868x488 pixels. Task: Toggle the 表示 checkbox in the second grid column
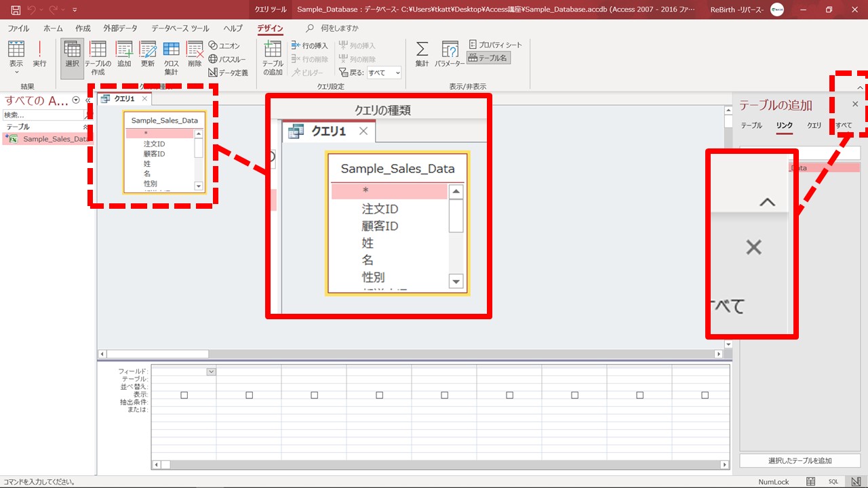click(x=249, y=395)
